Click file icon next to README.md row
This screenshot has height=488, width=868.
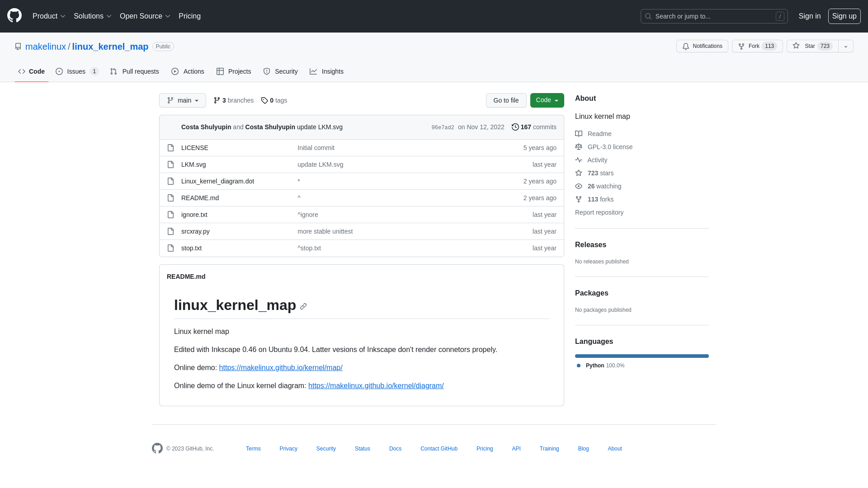pyautogui.click(x=170, y=198)
